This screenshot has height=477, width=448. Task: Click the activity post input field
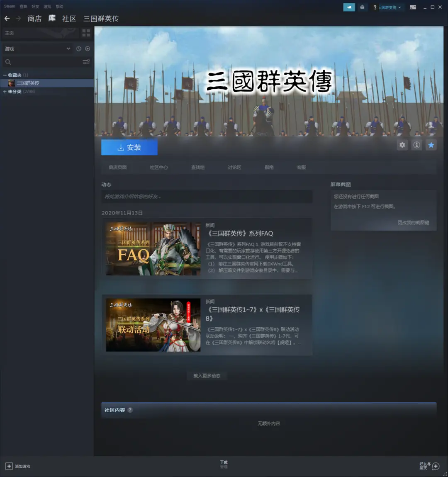pyautogui.click(x=207, y=197)
